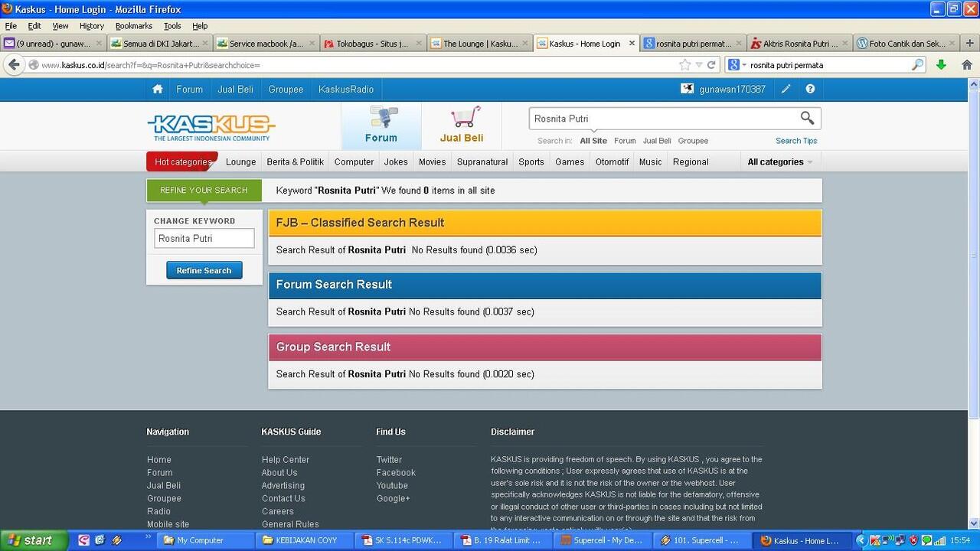The image size is (980, 551).
Task: Click the KASKUS logo
Action: click(x=211, y=127)
